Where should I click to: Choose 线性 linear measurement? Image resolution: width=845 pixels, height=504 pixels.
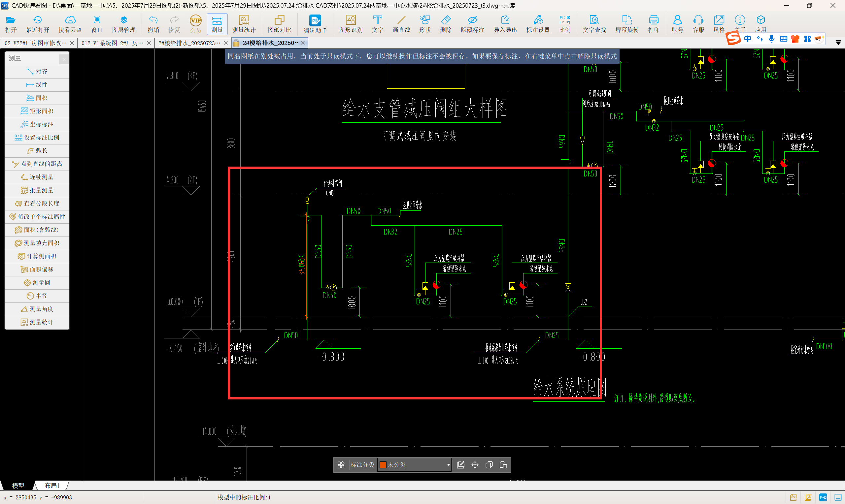click(37, 84)
